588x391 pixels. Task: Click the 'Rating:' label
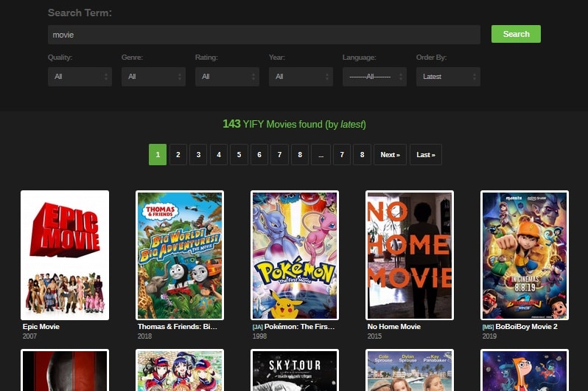(x=206, y=58)
